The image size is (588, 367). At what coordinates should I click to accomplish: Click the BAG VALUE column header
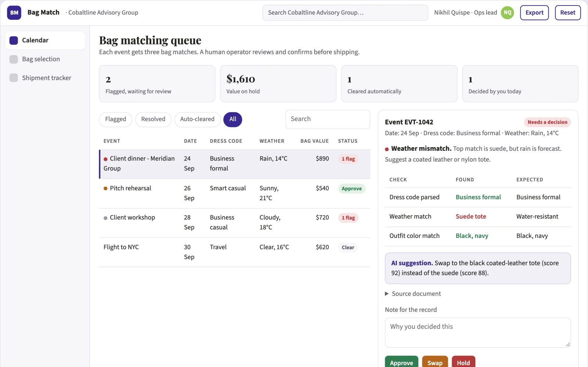315,141
